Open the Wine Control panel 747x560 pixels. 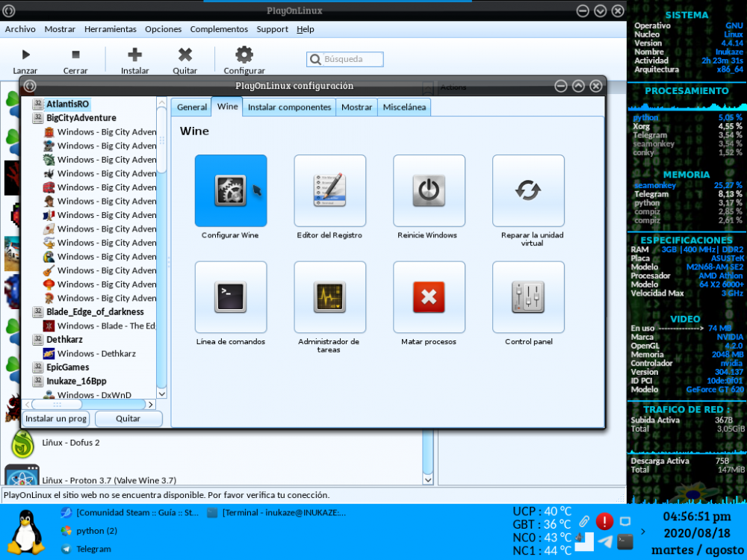tap(528, 297)
